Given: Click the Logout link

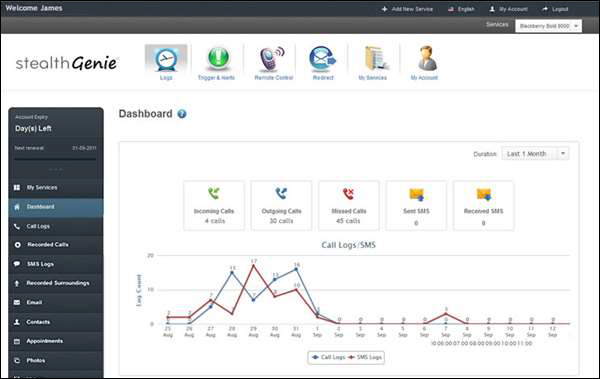Looking at the screenshot, I should pos(560,9).
